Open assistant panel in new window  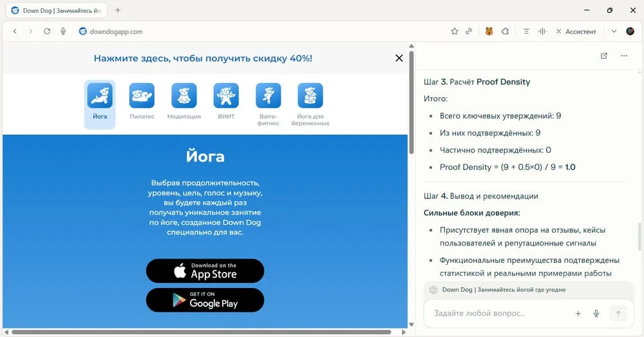coord(604,55)
